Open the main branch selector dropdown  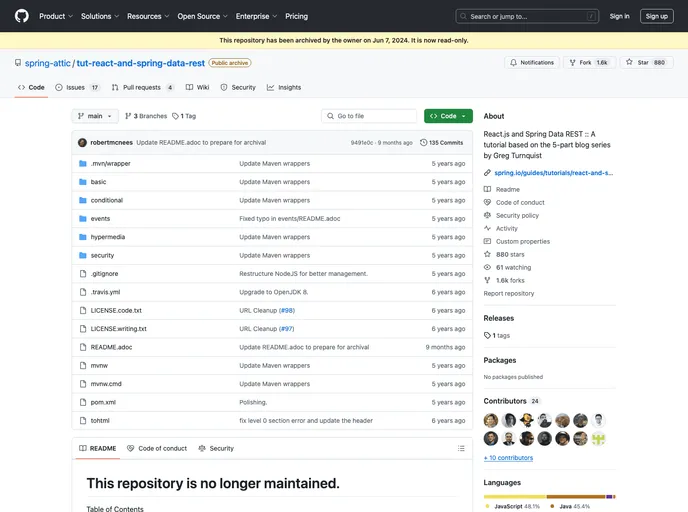click(x=95, y=116)
